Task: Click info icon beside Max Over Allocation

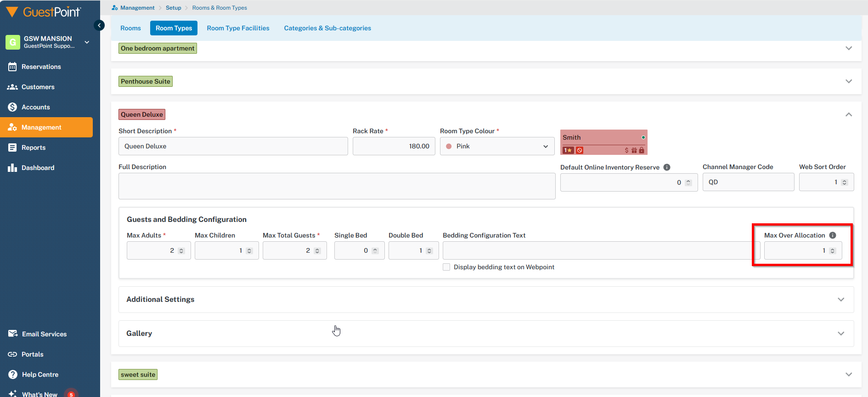Action: coord(833,235)
